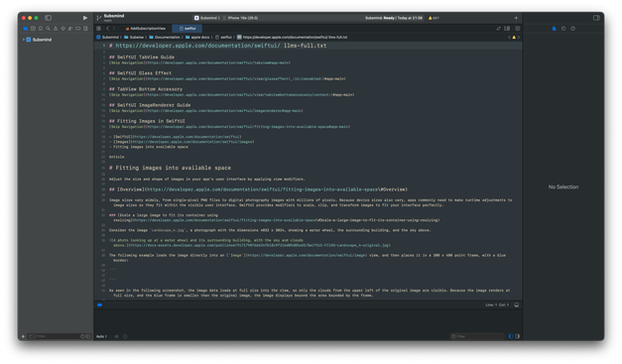Click the print description info icon
The width and height of the screenshot is (622, 364).
point(125,336)
